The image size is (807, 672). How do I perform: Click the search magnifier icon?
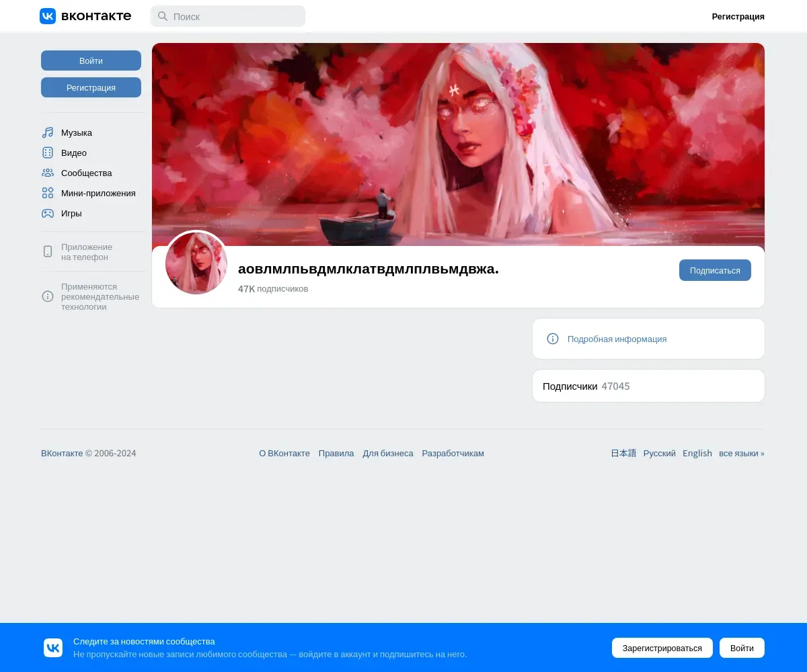(162, 16)
